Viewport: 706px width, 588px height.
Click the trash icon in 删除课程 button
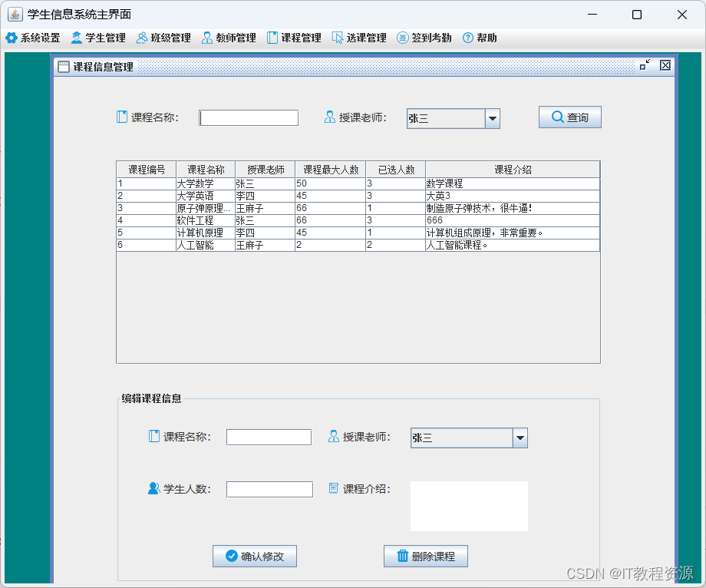403,556
